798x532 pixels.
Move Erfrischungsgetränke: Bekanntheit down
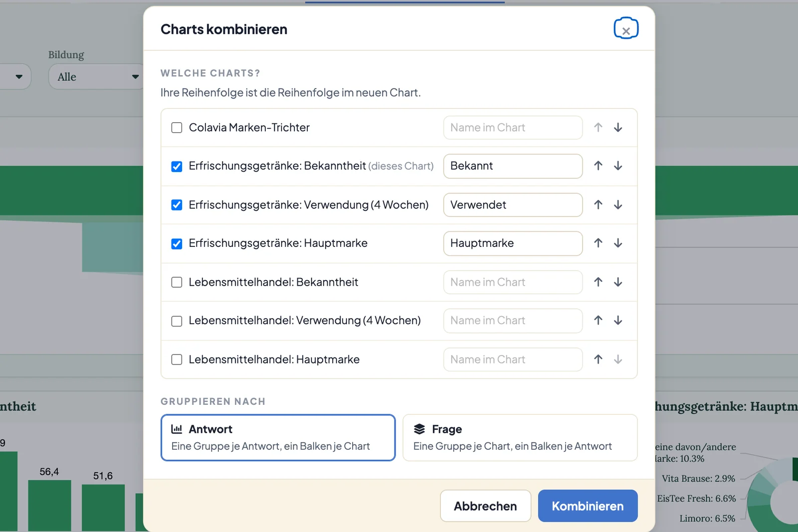click(x=618, y=166)
